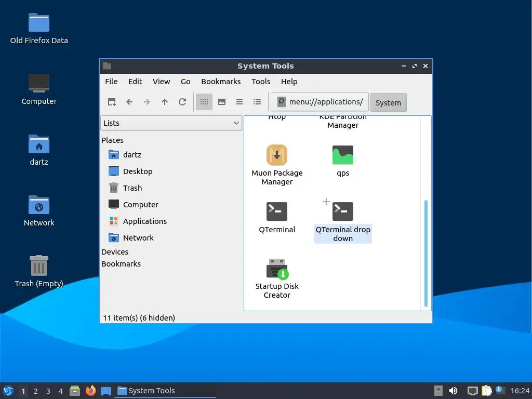Switch to workspace 3
This screenshot has height=399, width=532.
point(48,391)
